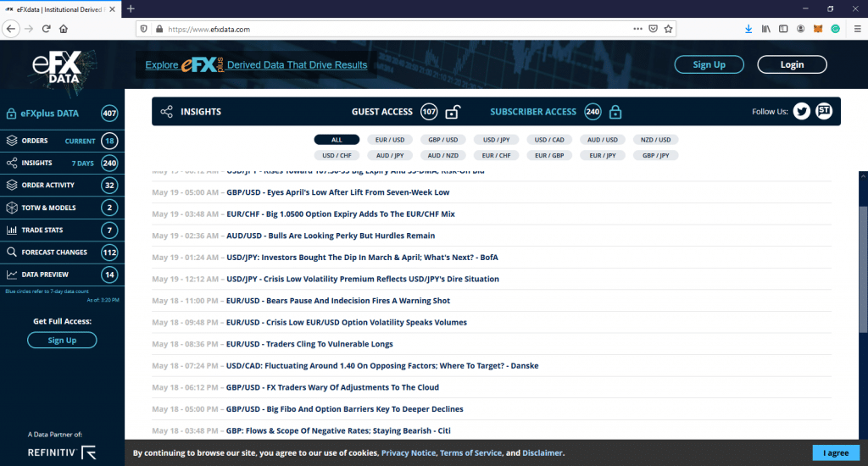
Task: Open Orders in sidebar
Action: coord(62,141)
